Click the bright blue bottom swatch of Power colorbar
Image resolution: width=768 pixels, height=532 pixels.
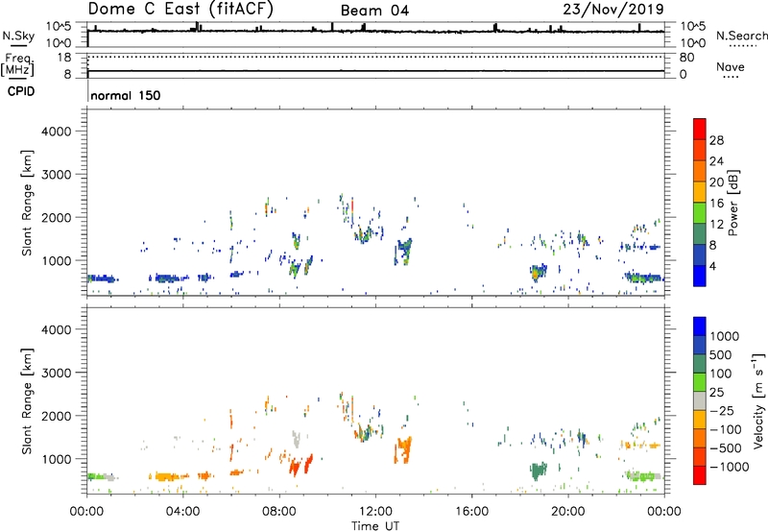[x=700, y=276]
